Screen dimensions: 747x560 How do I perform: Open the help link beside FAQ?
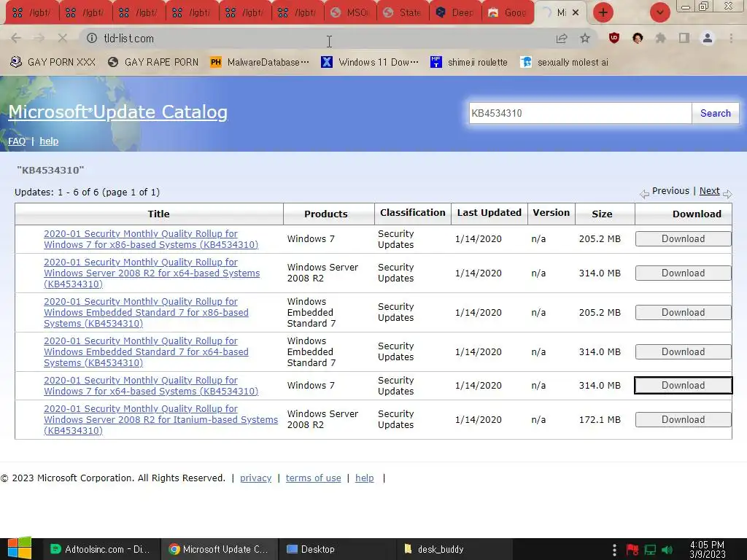coord(49,141)
